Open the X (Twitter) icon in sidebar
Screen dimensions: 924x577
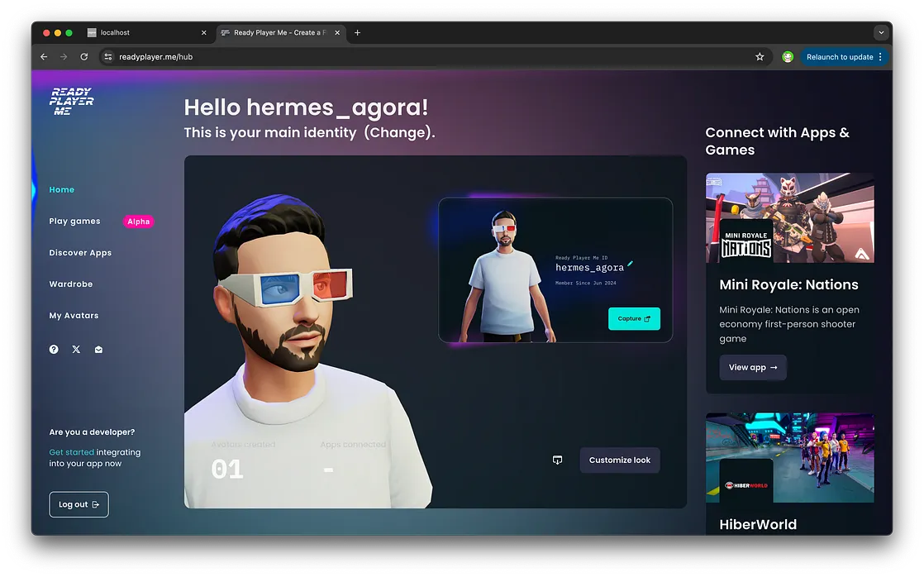[76, 350]
